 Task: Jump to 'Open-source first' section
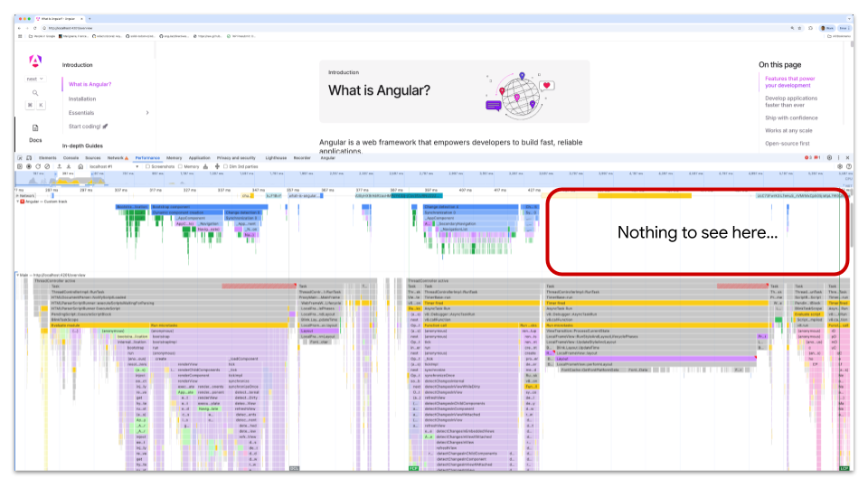coord(787,144)
